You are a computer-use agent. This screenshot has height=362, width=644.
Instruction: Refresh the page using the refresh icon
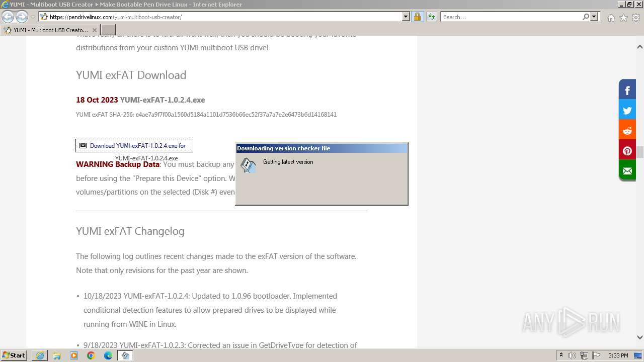pos(431,17)
